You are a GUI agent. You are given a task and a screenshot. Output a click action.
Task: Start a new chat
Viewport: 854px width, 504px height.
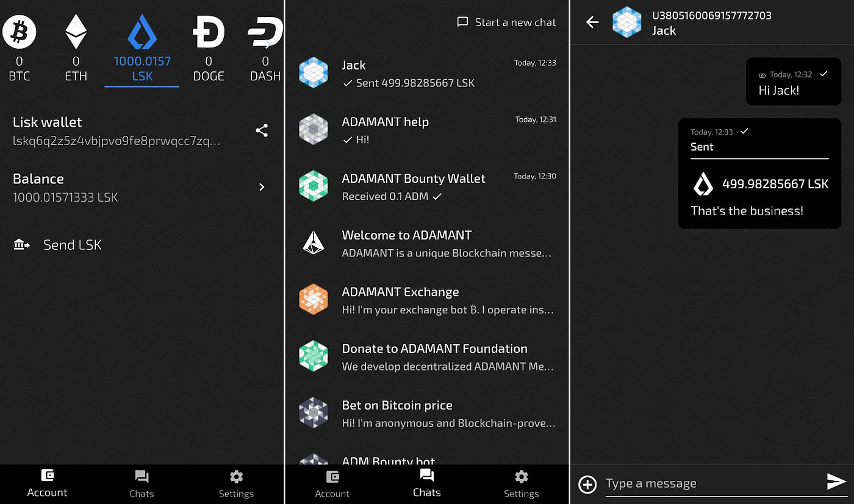(x=506, y=23)
